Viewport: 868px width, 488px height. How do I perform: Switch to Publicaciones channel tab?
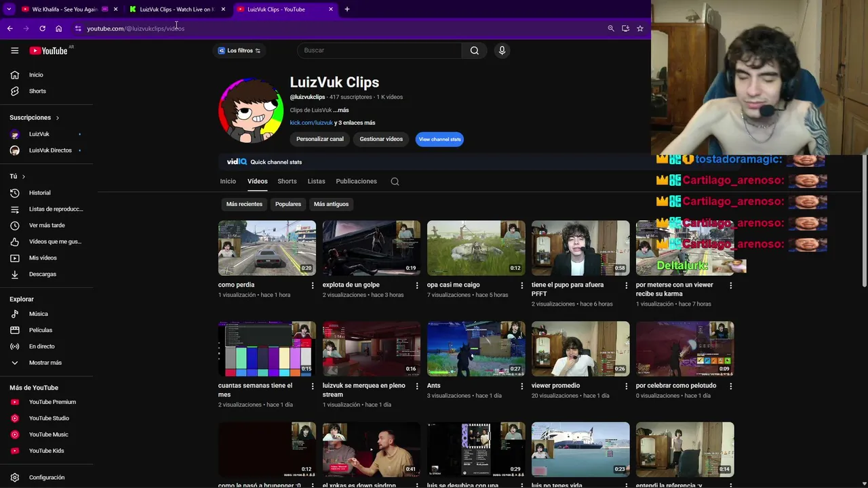point(356,181)
